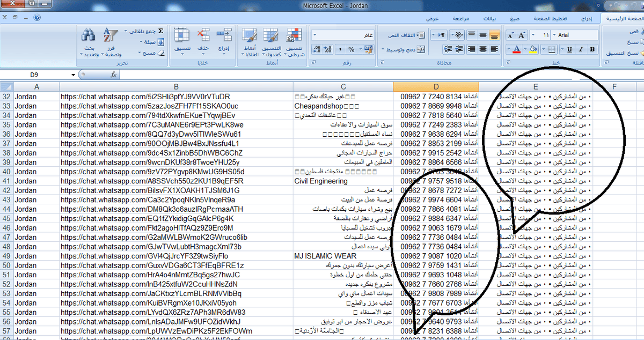The image size is (644, 340).
Task: Click the Format cells icon
Action: [182, 36]
